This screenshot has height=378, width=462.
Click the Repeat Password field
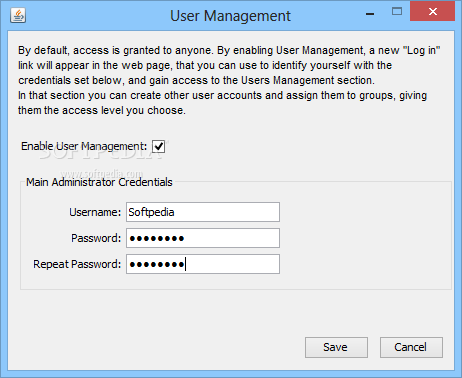click(x=203, y=264)
